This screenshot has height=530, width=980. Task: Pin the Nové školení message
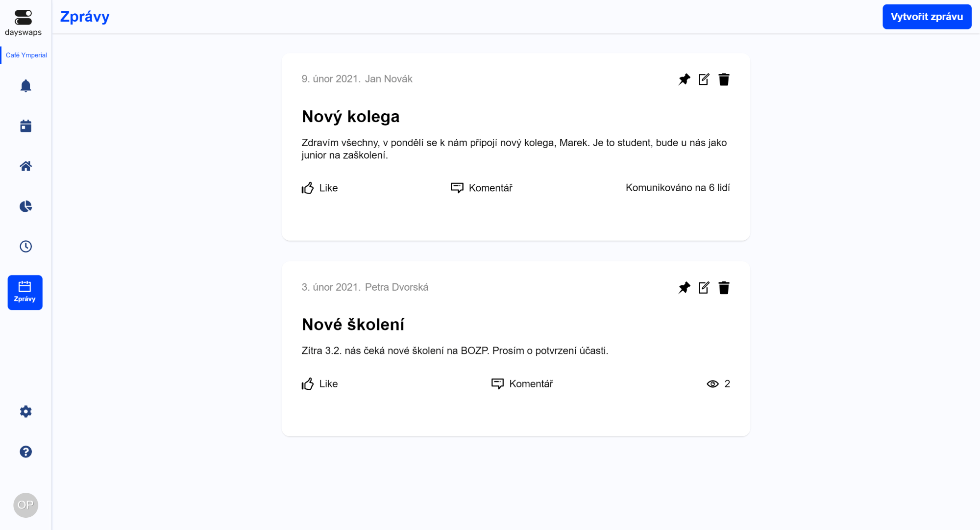[x=684, y=288]
